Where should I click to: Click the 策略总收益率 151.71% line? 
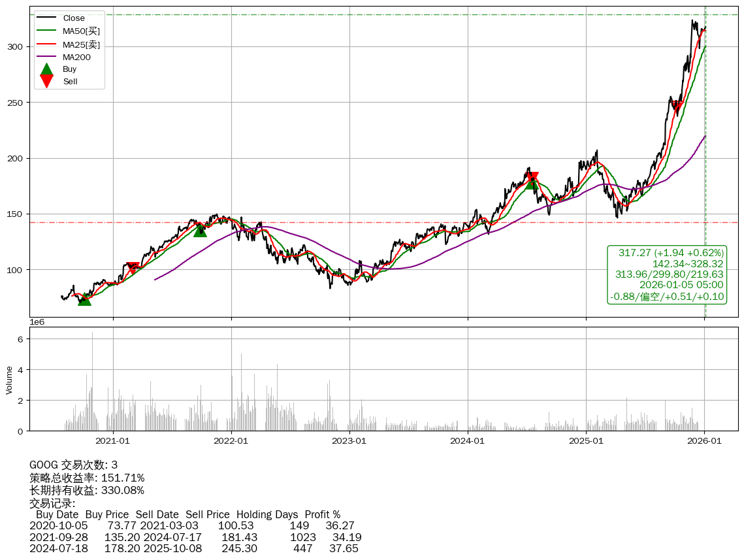(x=87, y=478)
